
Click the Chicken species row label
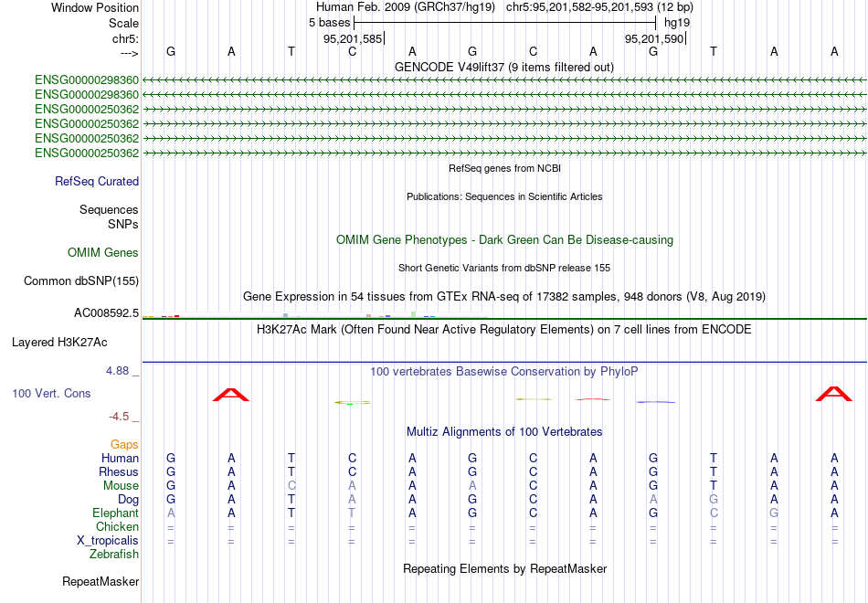[117, 526]
